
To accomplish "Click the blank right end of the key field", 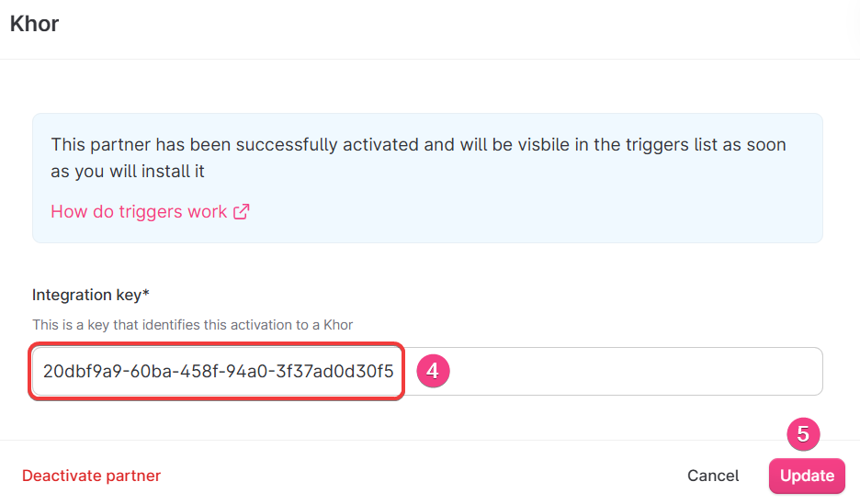I will tap(643, 372).
